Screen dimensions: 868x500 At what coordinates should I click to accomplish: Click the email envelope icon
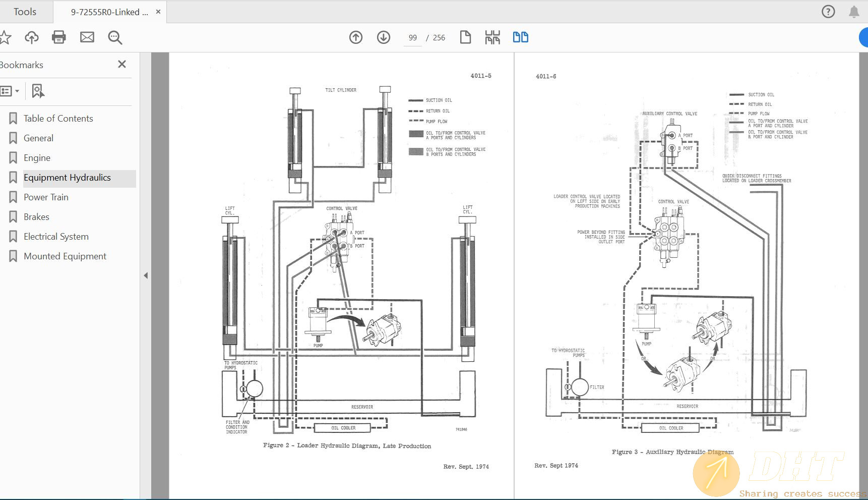pos(87,37)
